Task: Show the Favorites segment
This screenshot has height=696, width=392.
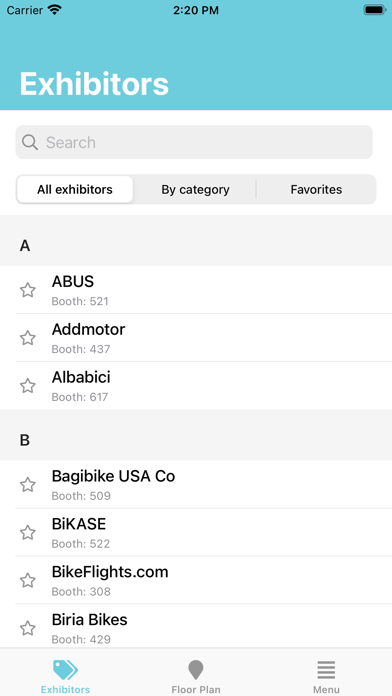Action: pyautogui.click(x=316, y=190)
